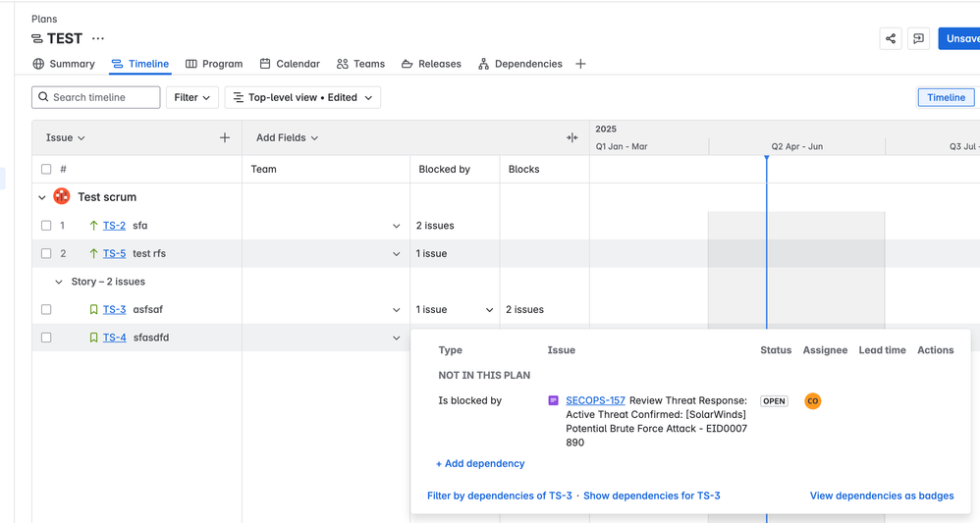Click the magnifier icon in search timeline
The width and height of the screenshot is (980, 523).
click(43, 97)
